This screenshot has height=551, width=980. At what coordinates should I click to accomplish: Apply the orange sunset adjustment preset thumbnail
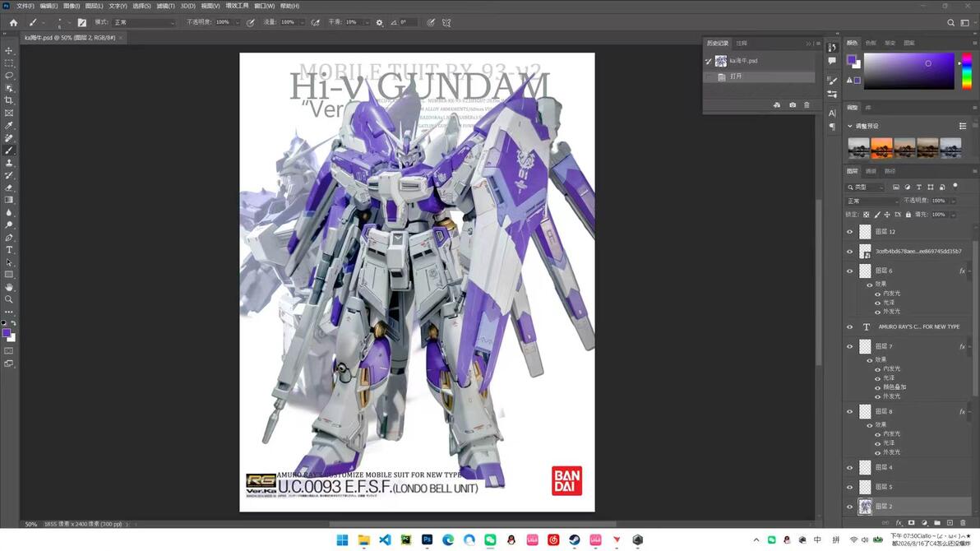(881, 148)
